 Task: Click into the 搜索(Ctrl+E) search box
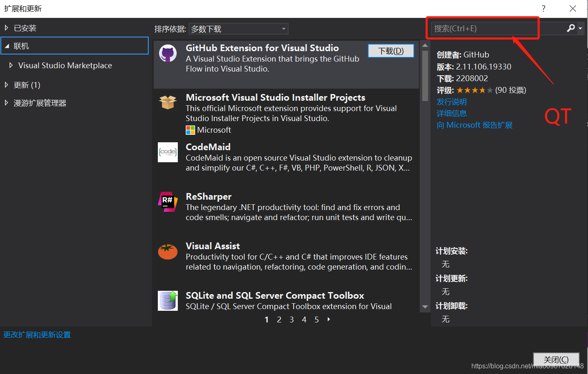click(498, 28)
